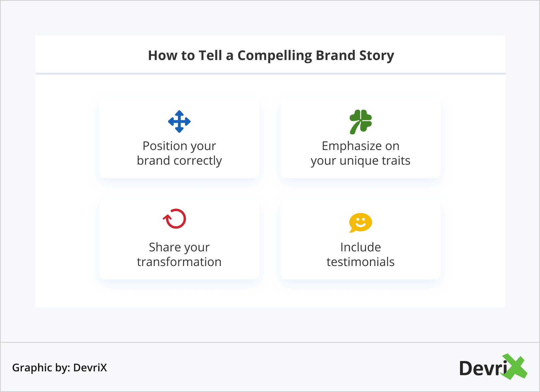This screenshot has height=392, width=540.
Task: Click 'DevriX' in the bottom-left caption
Action: 90,368
